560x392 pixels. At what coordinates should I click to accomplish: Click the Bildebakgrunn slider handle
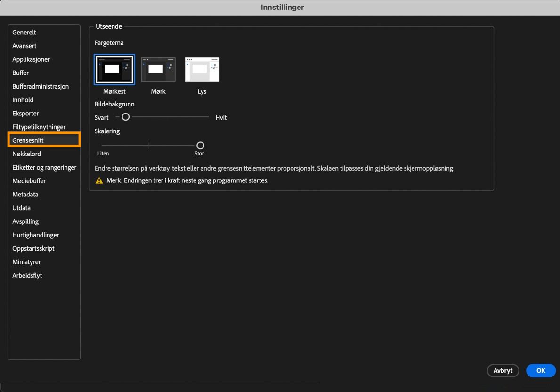pos(125,117)
